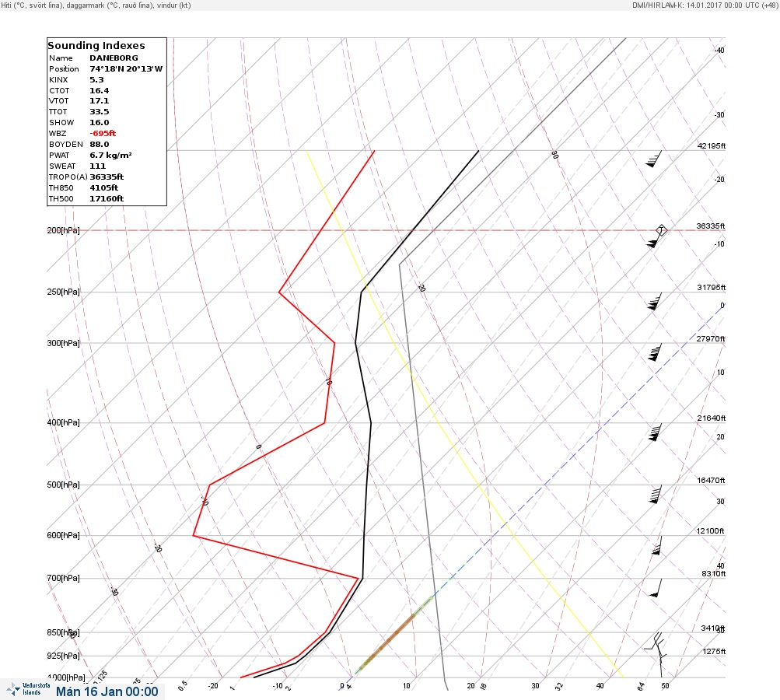
Task: Click the SWEAT value 111
Action: coord(97,166)
